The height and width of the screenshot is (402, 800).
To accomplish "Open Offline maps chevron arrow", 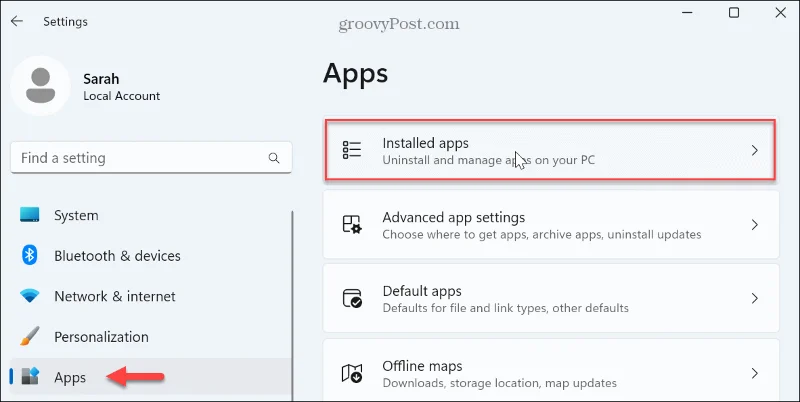I will [x=755, y=373].
